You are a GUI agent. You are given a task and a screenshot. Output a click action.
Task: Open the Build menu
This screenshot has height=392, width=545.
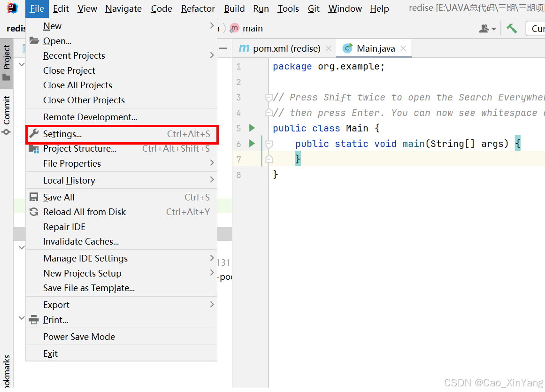[234, 9]
